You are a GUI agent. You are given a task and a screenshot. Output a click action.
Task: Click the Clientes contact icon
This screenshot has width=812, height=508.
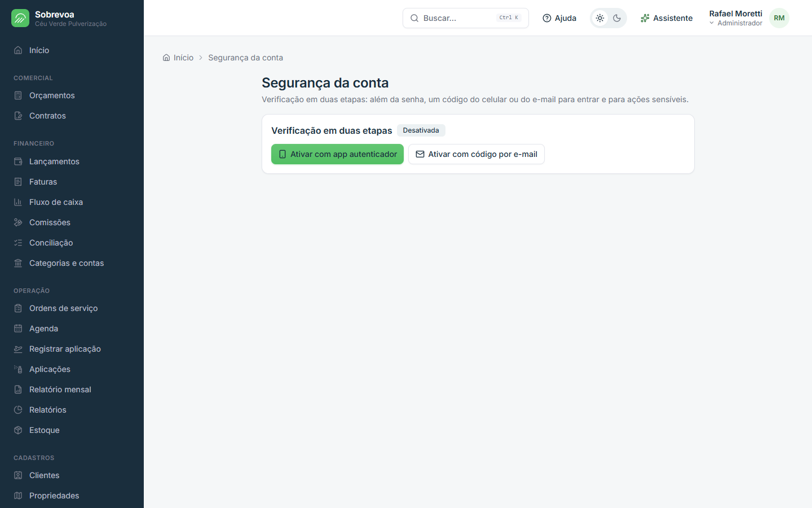[x=18, y=475]
